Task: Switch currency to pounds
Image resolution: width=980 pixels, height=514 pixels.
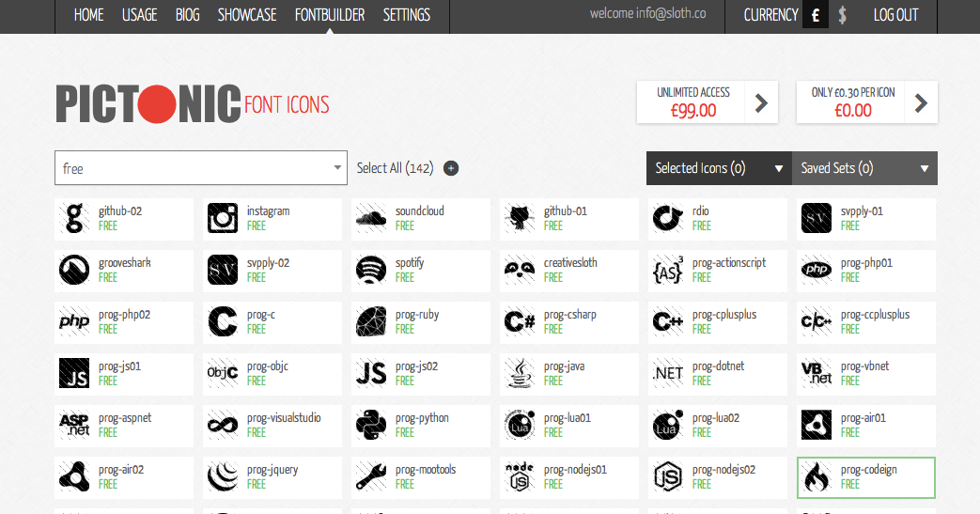Action: point(815,16)
